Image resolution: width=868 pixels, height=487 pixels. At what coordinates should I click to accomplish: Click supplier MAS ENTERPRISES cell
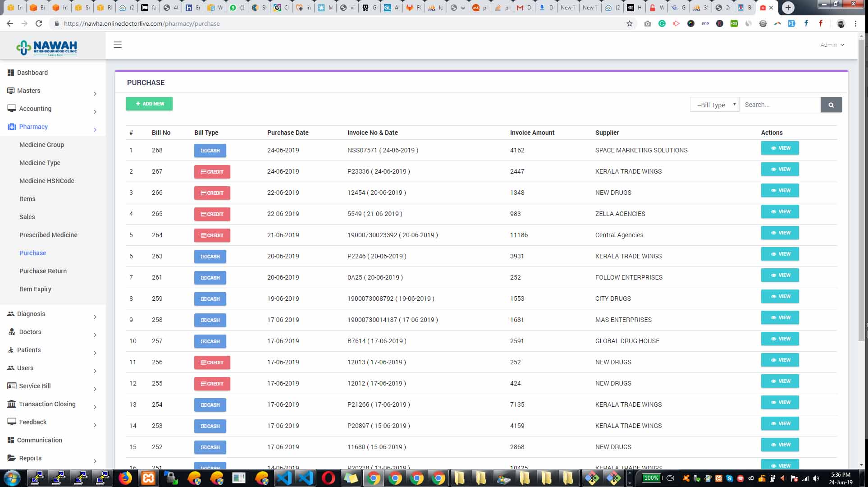[623, 320]
